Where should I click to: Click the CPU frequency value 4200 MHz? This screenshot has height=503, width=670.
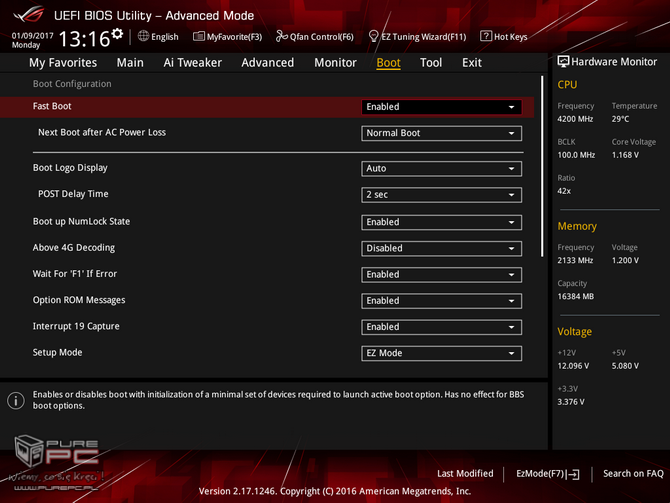575,119
